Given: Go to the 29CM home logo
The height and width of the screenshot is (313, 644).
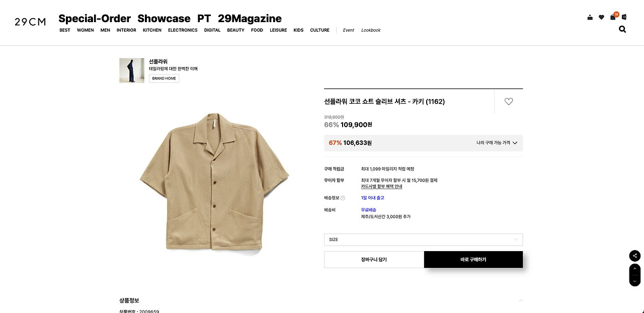Looking at the screenshot, I should coord(30,22).
